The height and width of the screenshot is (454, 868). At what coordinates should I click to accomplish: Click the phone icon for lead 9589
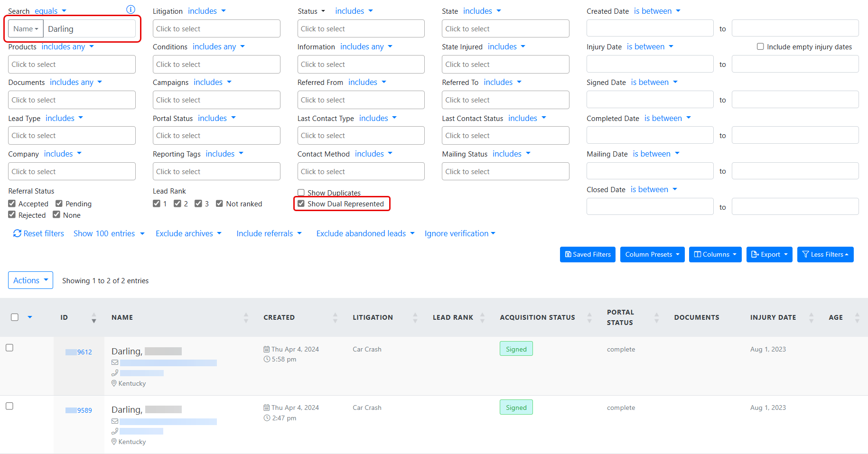pos(115,431)
